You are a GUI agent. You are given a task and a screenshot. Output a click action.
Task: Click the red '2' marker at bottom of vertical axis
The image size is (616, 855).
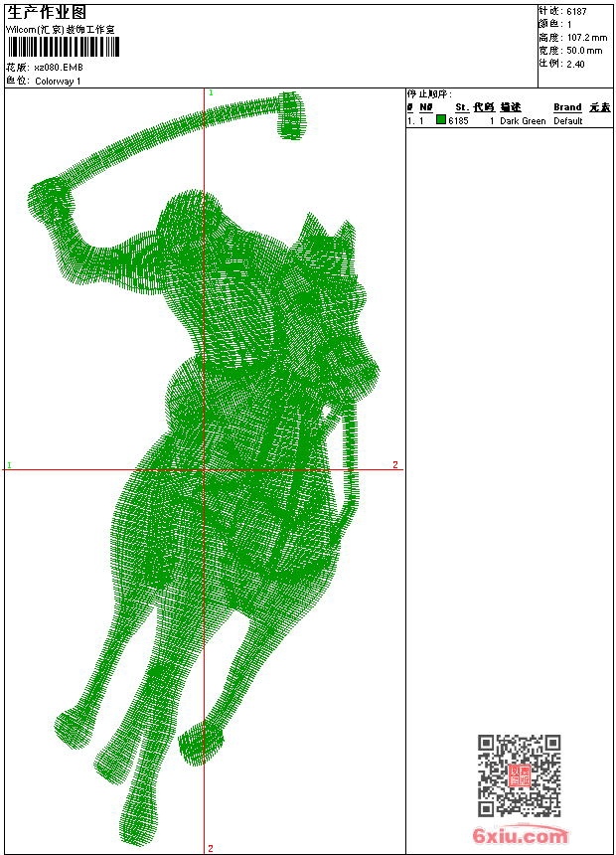(x=211, y=848)
